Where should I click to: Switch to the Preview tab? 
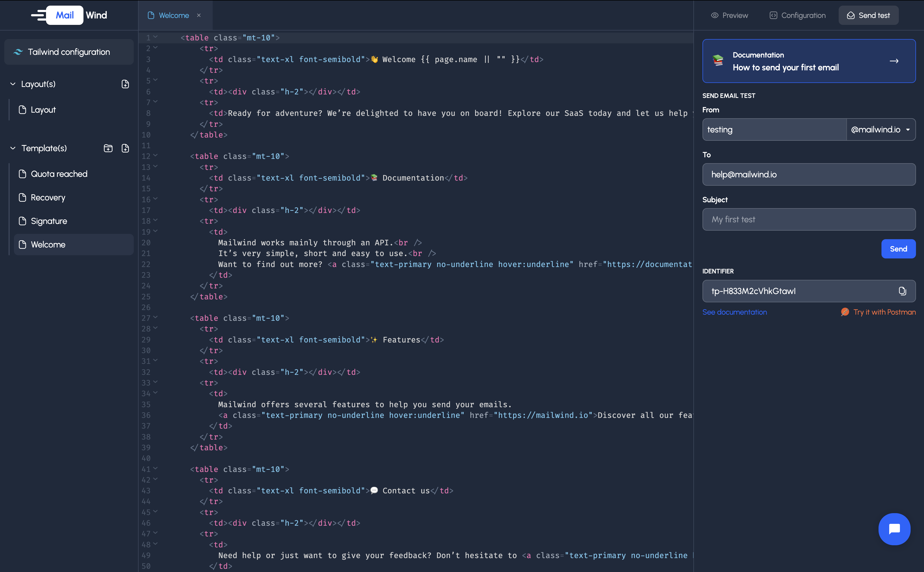(x=729, y=15)
